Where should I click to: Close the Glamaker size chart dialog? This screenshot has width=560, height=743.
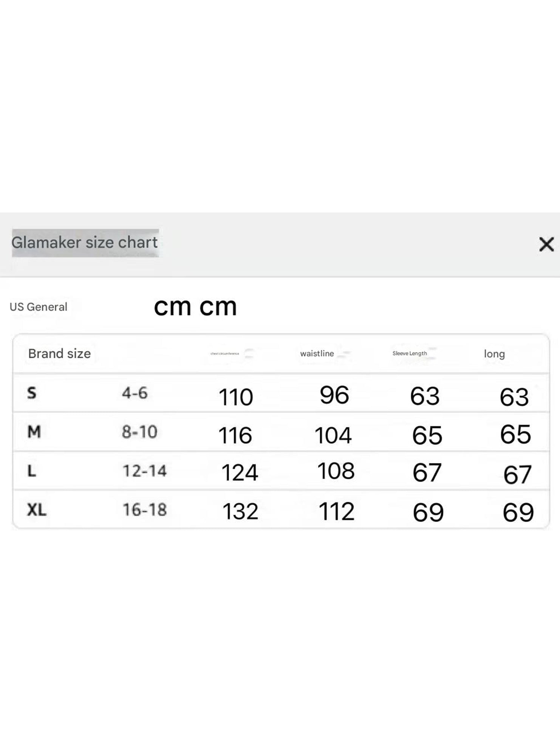pos(546,244)
